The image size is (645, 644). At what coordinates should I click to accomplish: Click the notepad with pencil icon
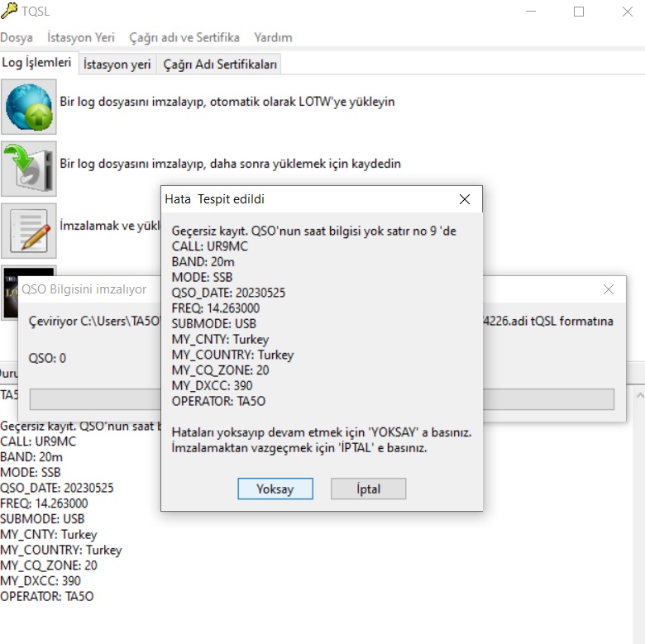[x=28, y=231]
